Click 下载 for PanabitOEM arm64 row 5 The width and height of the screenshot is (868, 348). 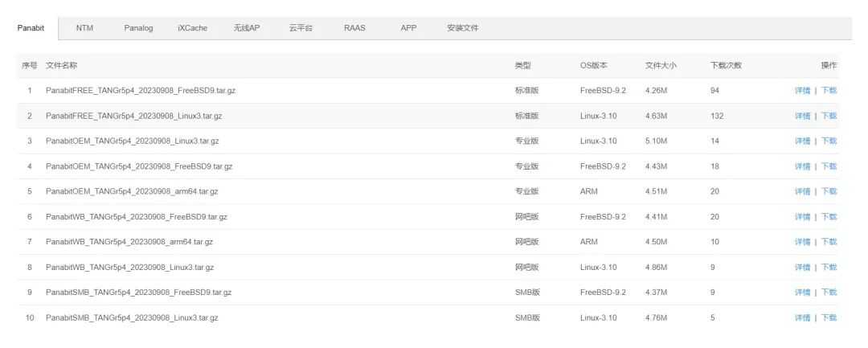829,191
